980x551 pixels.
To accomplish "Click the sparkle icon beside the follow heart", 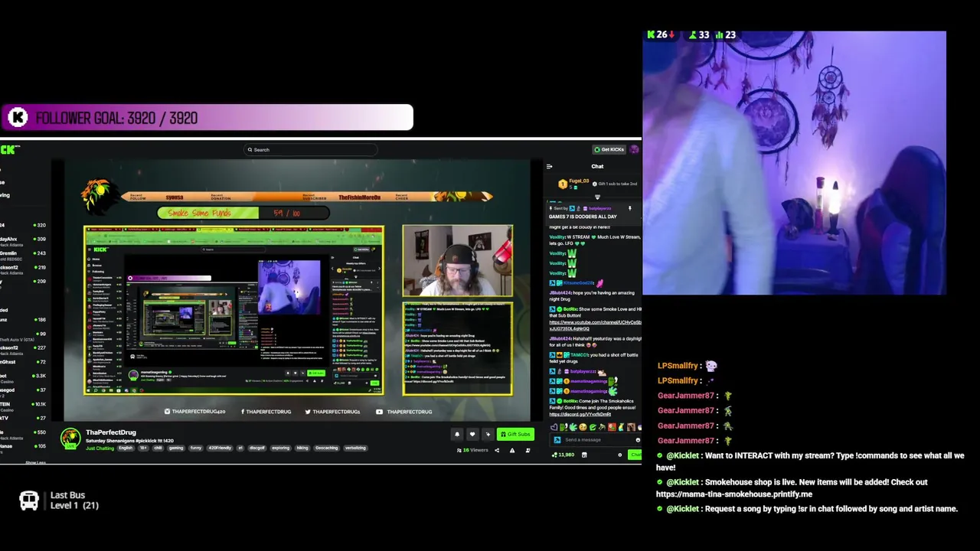I will pos(488,434).
